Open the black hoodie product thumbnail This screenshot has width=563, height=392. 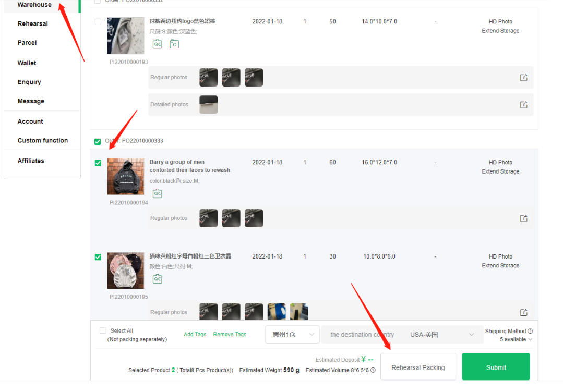pos(125,176)
